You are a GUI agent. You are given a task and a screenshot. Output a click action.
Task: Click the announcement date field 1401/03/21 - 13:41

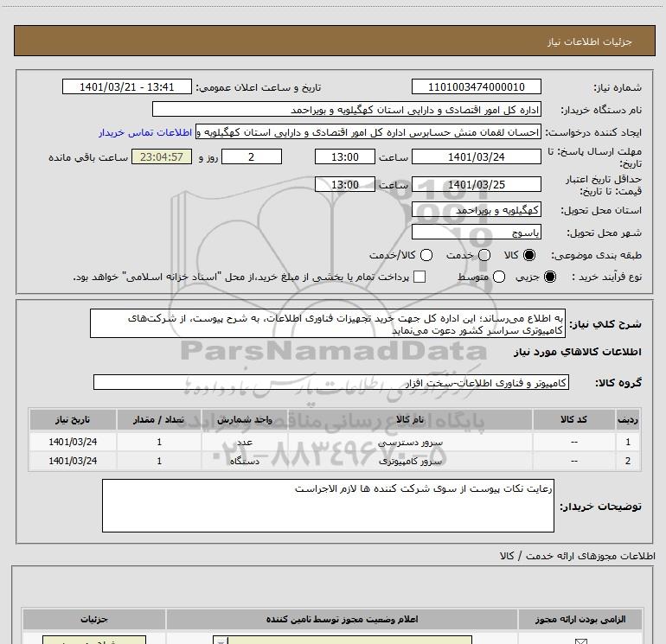[x=127, y=87]
